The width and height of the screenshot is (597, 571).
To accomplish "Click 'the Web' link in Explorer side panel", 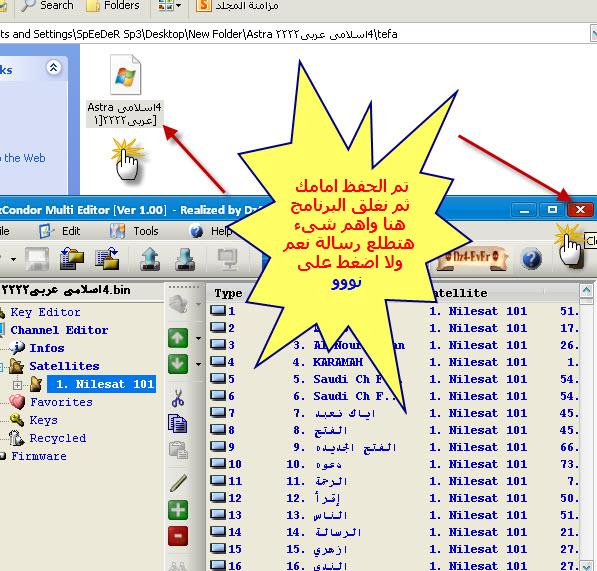I will click(x=24, y=158).
